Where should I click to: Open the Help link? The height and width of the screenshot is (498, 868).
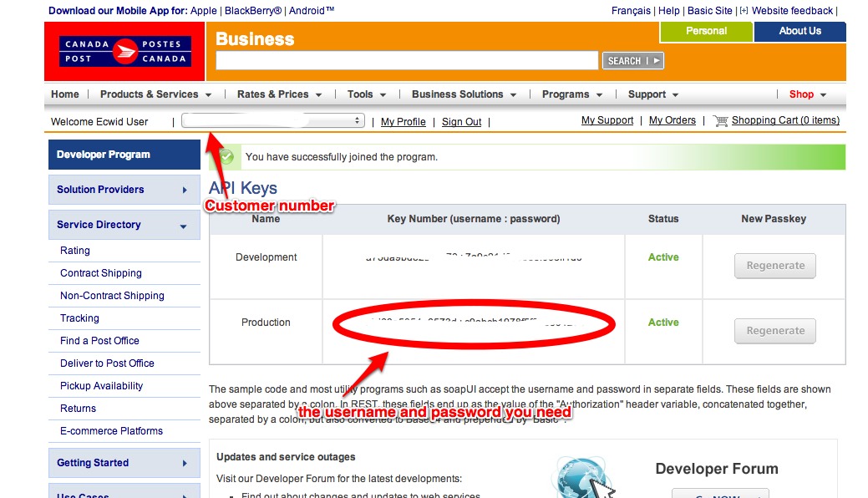pyautogui.click(x=668, y=11)
